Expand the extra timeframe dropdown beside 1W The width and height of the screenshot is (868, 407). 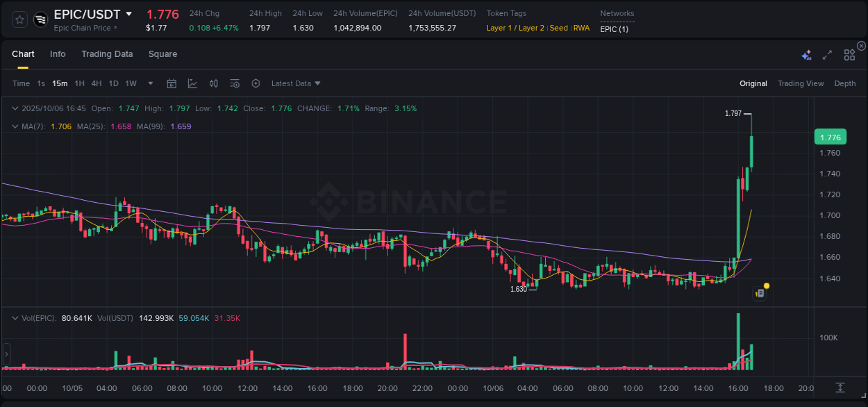pyautogui.click(x=150, y=83)
